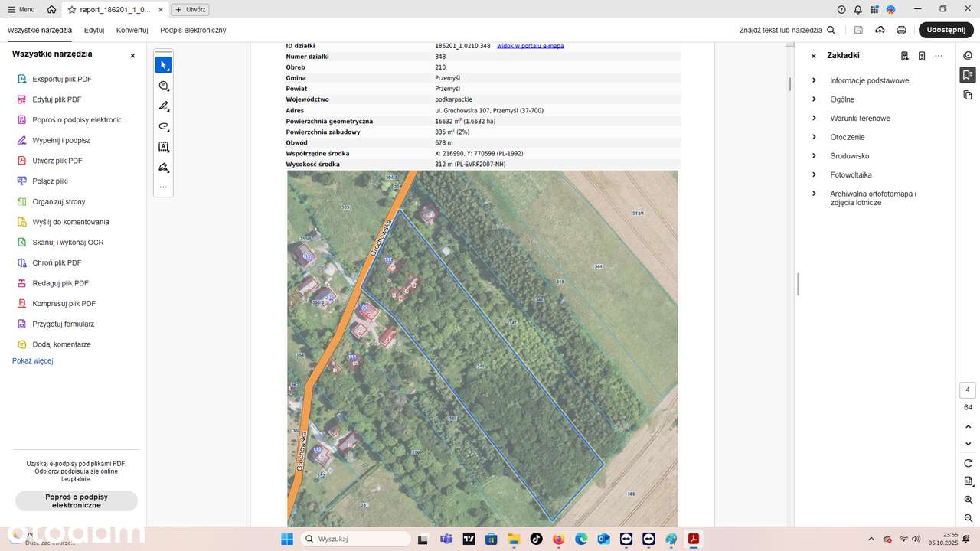Switch to the Edytuj tab
980x551 pixels.
click(x=94, y=31)
